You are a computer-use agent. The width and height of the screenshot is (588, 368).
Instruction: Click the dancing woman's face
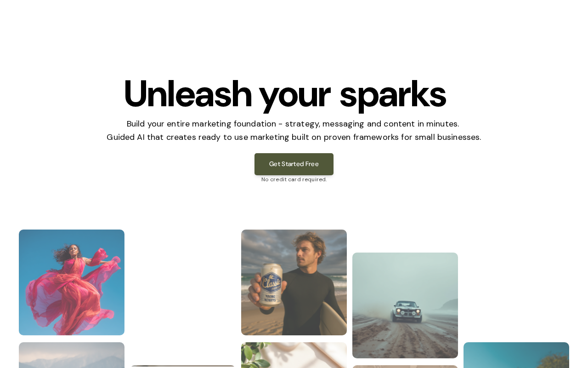pos(75,251)
